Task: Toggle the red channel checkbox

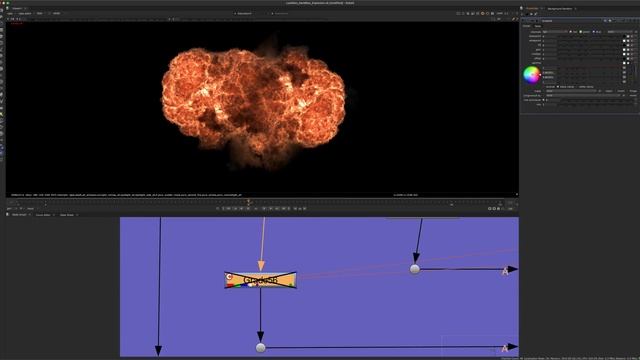Action: 571,32
